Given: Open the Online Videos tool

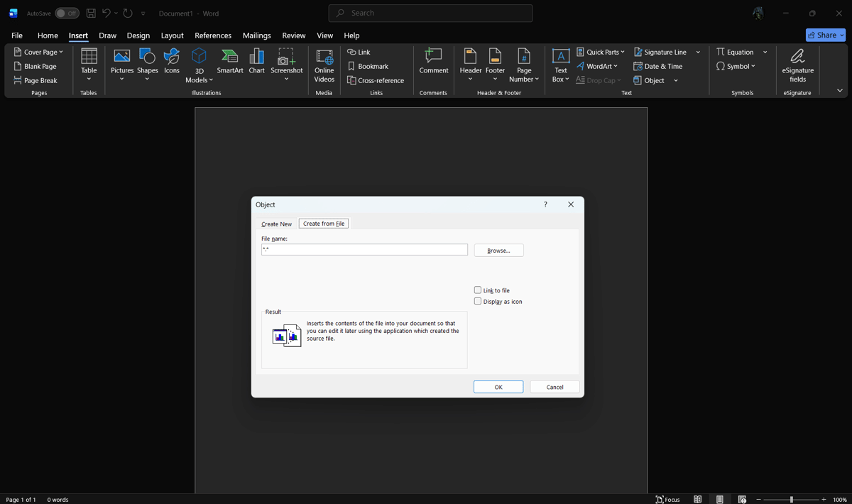Looking at the screenshot, I should tap(324, 65).
